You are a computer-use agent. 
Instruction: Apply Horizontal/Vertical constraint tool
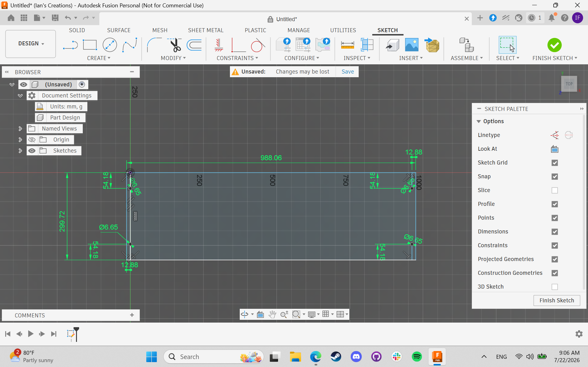(x=219, y=45)
